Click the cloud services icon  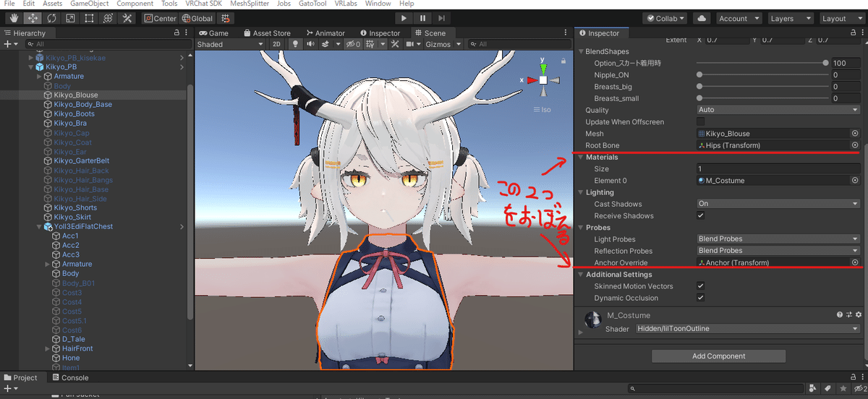click(702, 18)
